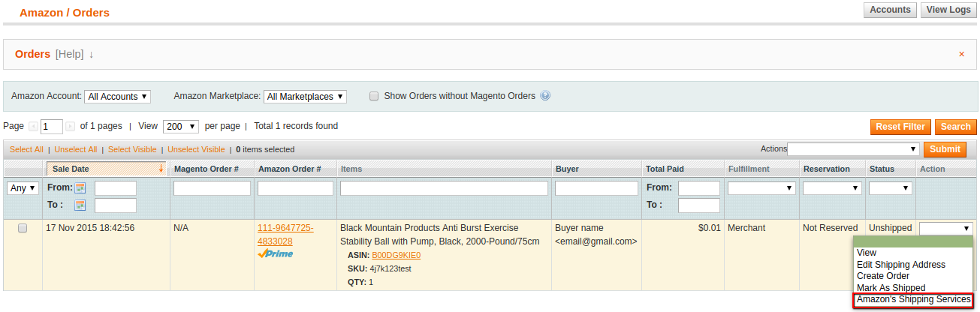Go to next page arrow icon
Screen dimensions: 980x312
70,127
